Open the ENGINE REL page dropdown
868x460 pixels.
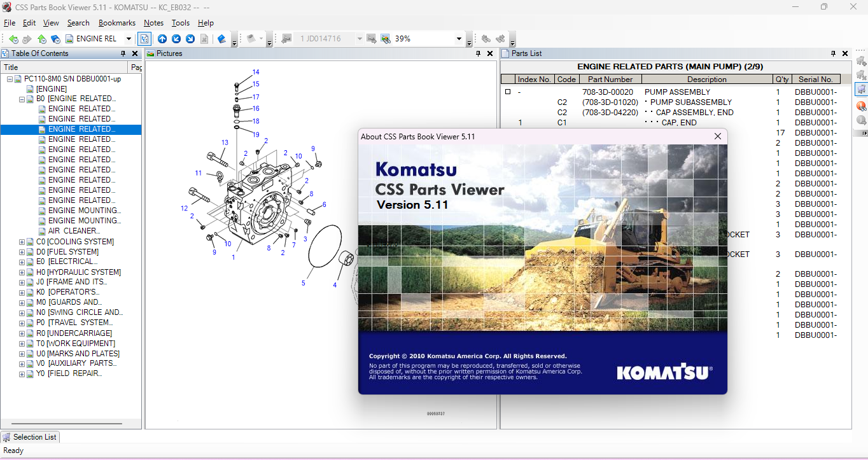point(129,39)
